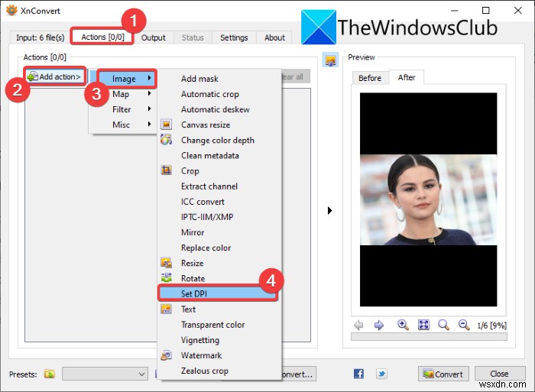Viewport: 535px width, 392px height.
Task: Click the partially hidden Clear all button
Action: pyautogui.click(x=296, y=76)
